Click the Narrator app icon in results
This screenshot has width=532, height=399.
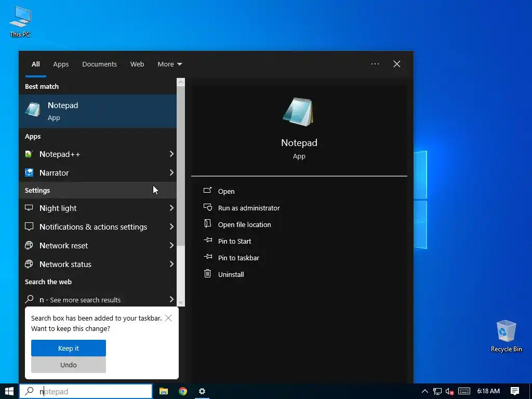(29, 172)
